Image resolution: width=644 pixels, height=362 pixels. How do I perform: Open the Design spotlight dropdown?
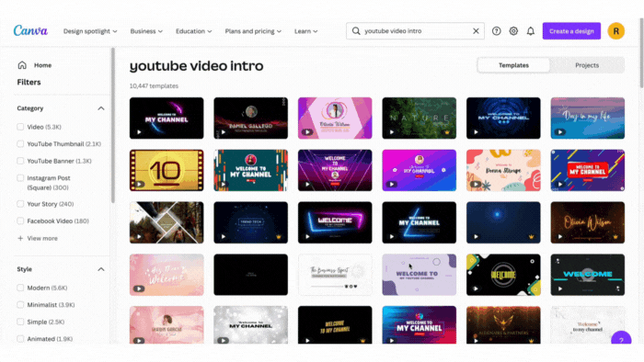(90, 31)
